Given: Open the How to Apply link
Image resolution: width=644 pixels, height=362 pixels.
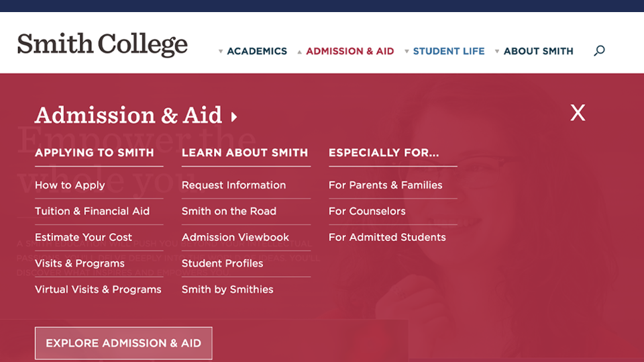Looking at the screenshot, I should pyautogui.click(x=70, y=185).
